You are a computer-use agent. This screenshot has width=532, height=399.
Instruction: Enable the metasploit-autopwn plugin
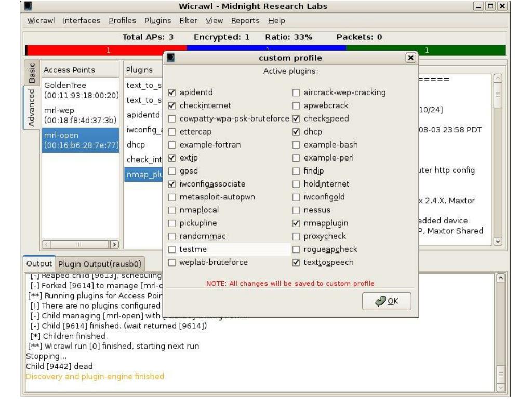coord(172,197)
